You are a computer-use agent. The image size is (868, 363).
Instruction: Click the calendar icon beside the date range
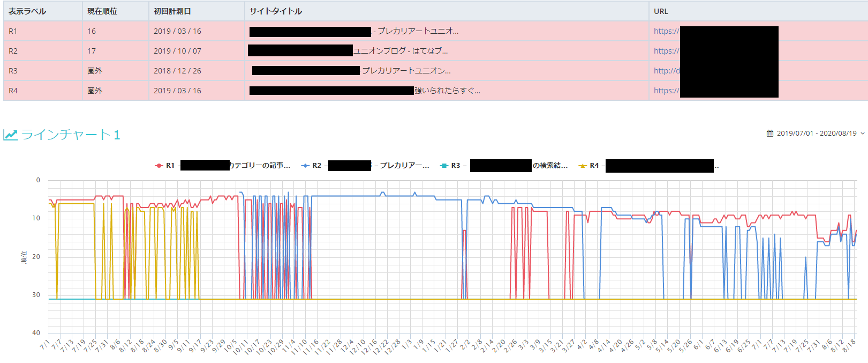(x=770, y=134)
